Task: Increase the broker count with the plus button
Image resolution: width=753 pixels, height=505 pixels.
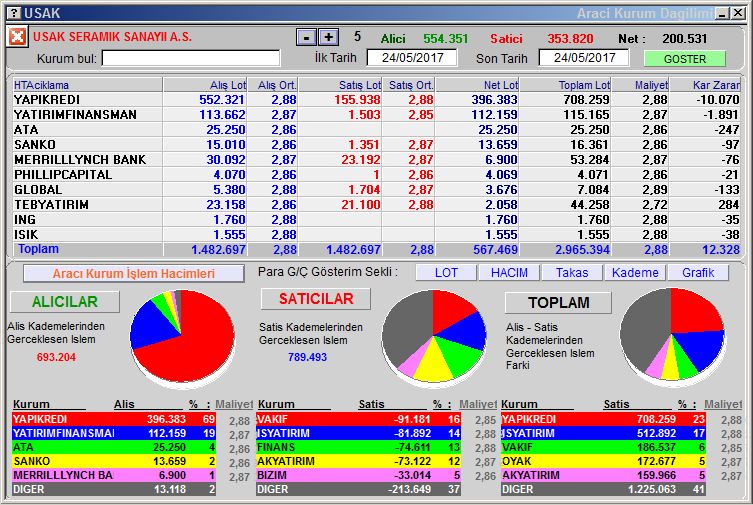Action: pos(328,37)
